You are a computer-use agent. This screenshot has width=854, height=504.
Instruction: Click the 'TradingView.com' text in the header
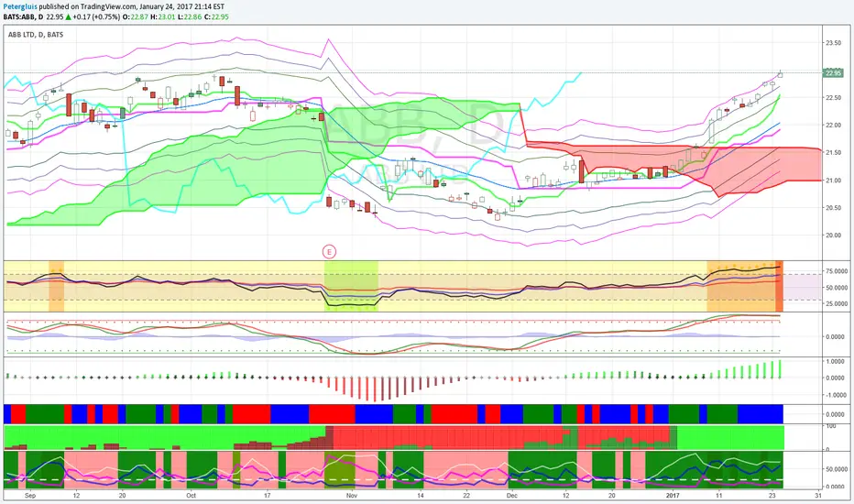click(105, 7)
